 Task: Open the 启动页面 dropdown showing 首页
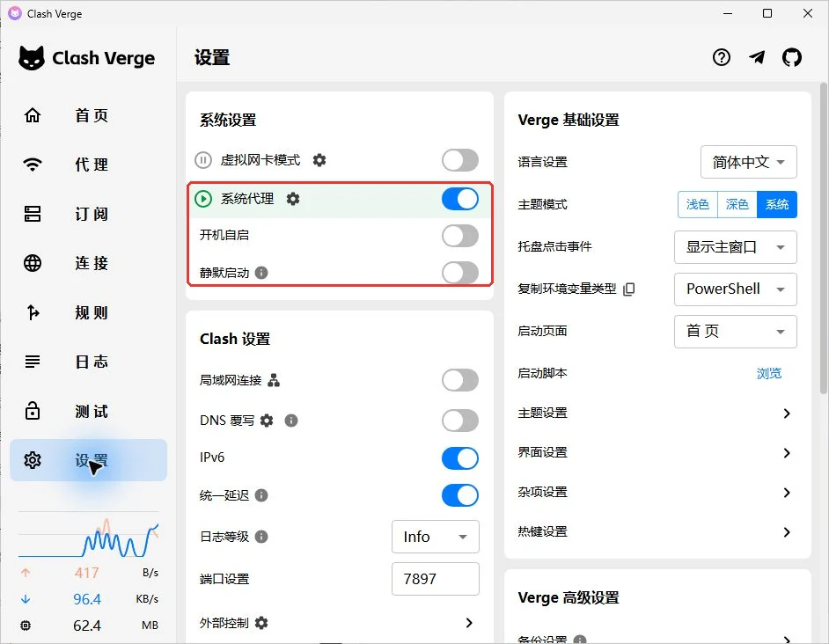point(735,332)
